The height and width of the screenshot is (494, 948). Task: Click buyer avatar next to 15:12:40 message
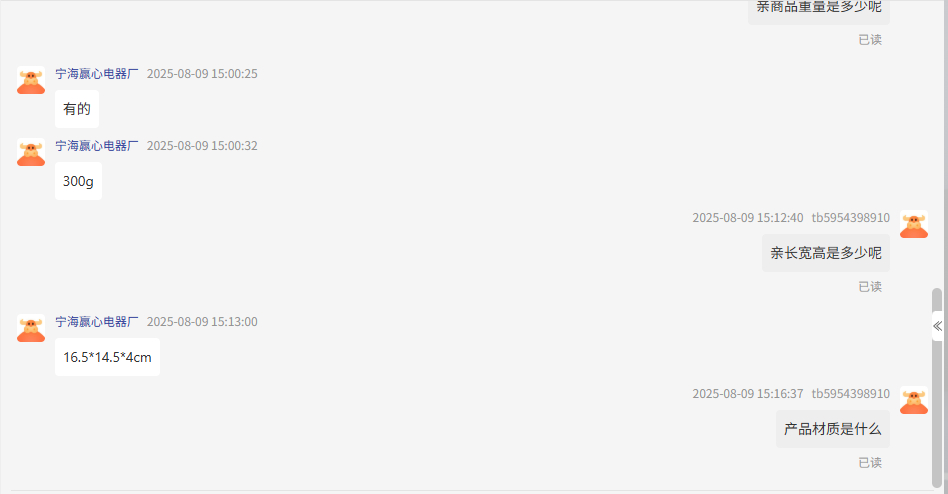point(914,224)
